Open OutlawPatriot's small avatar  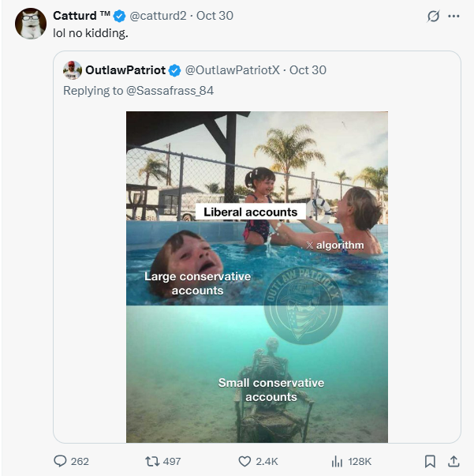(x=73, y=70)
